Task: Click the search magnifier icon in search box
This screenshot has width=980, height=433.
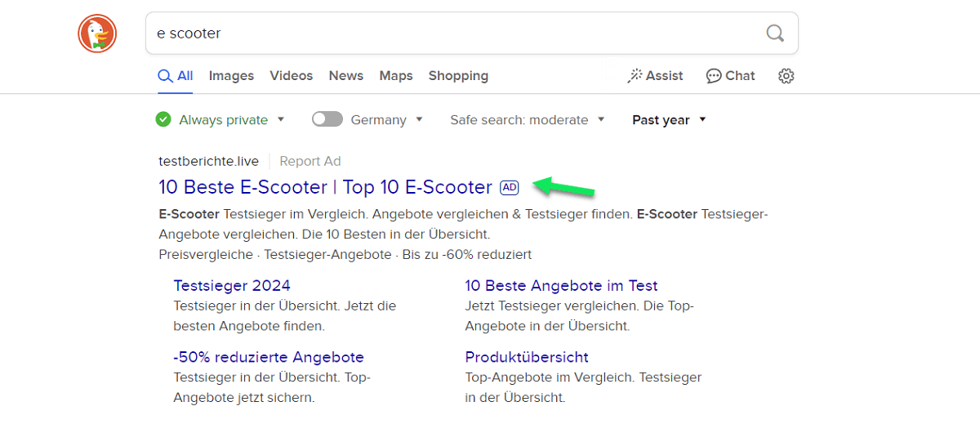Action: (775, 33)
